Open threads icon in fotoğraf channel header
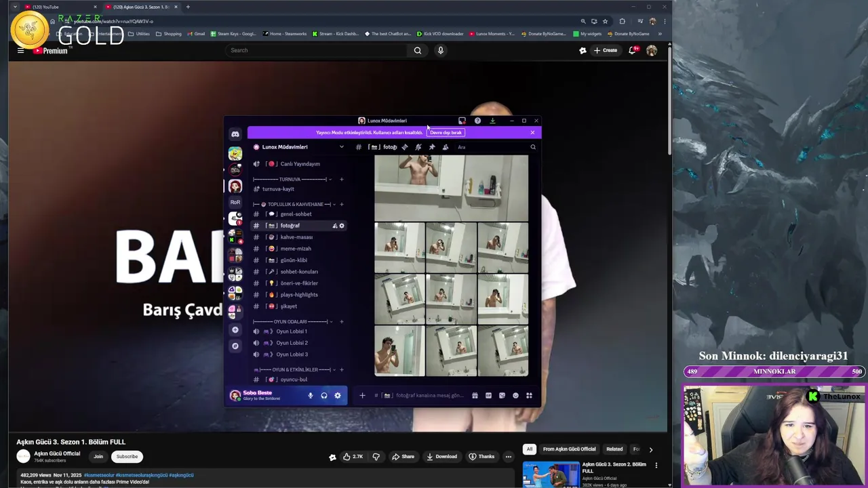Viewport: 868px width, 488px height. click(405, 147)
